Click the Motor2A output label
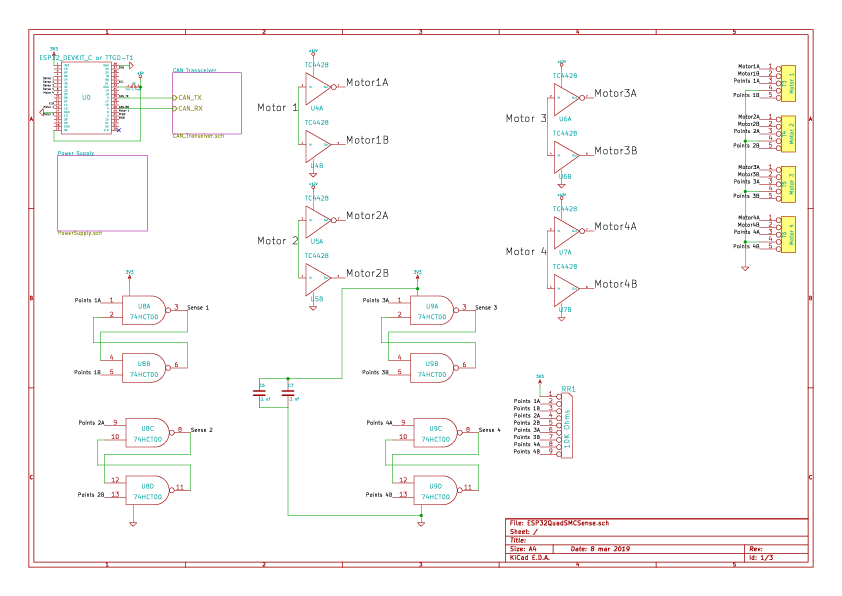The image size is (842, 596). coord(367,216)
